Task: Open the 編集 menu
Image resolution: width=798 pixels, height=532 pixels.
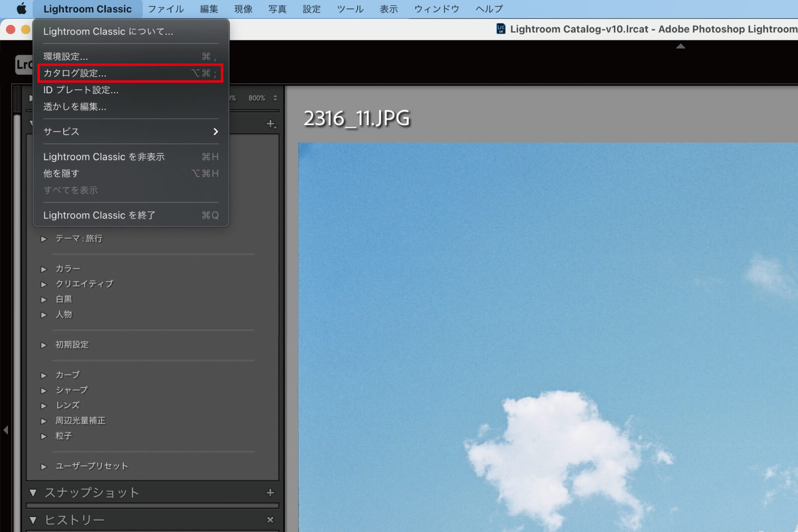Action: (209, 9)
